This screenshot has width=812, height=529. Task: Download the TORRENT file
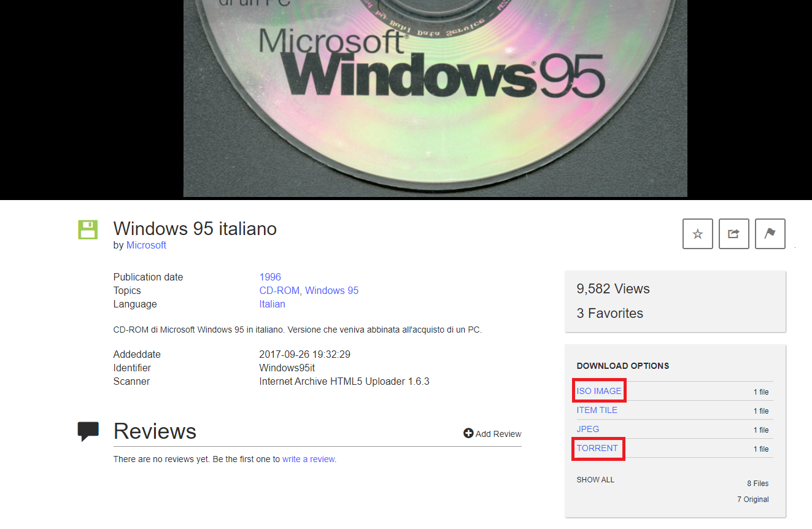(597, 448)
